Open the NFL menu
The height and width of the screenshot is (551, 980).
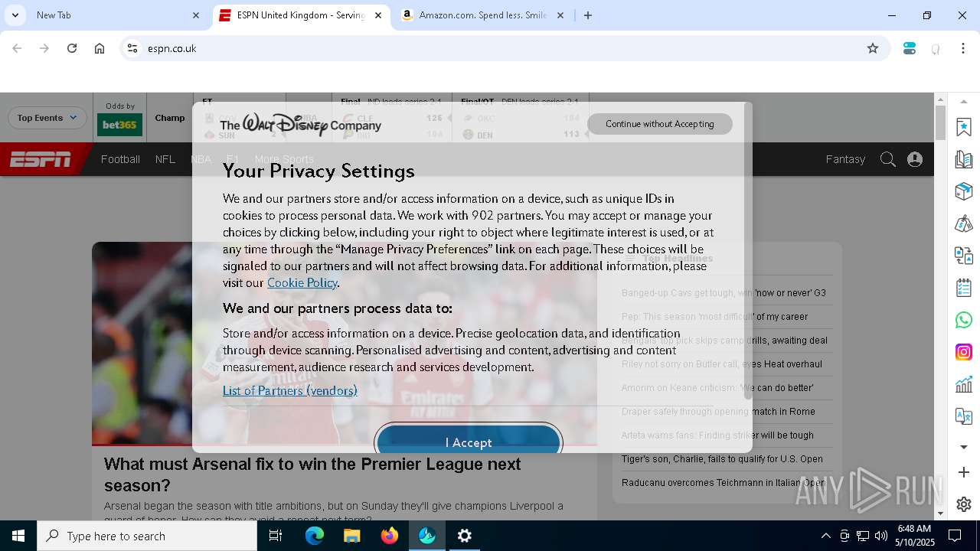(x=165, y=159)
